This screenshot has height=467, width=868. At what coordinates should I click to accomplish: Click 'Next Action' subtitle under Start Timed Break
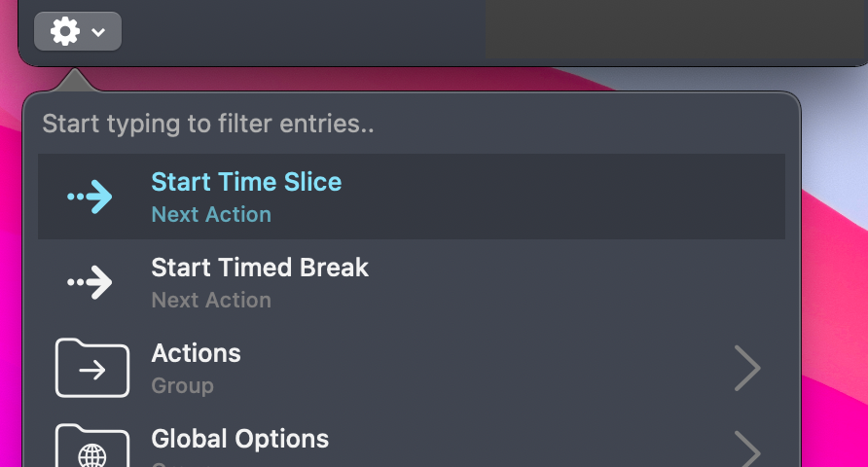(211, 301)
